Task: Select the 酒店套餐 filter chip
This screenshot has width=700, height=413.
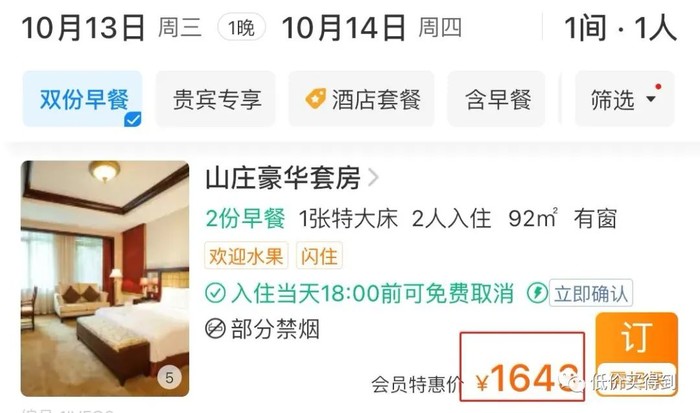Action: pos(361,99)
